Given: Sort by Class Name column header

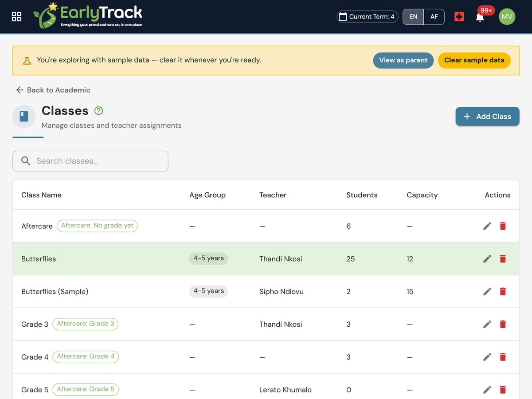Looking at the screenshot, I should [41, 195].
